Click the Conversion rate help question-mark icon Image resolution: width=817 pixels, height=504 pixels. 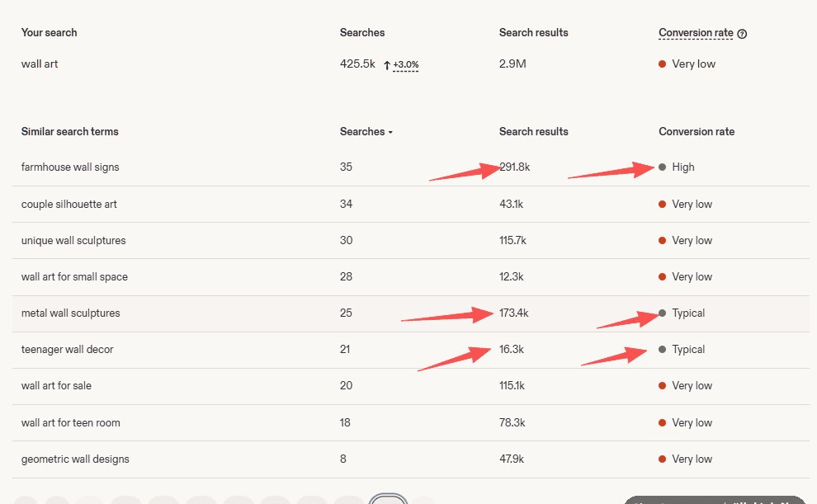tap(743, 34)
